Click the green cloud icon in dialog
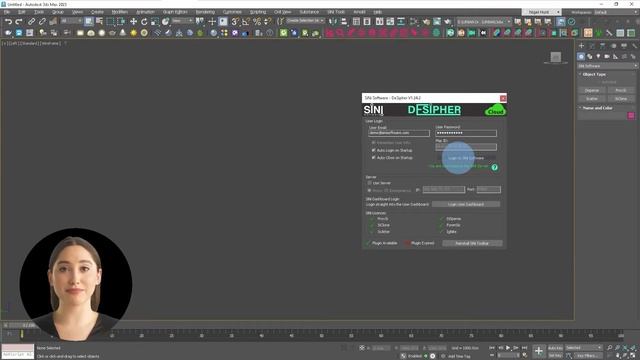 click(495, 110)
